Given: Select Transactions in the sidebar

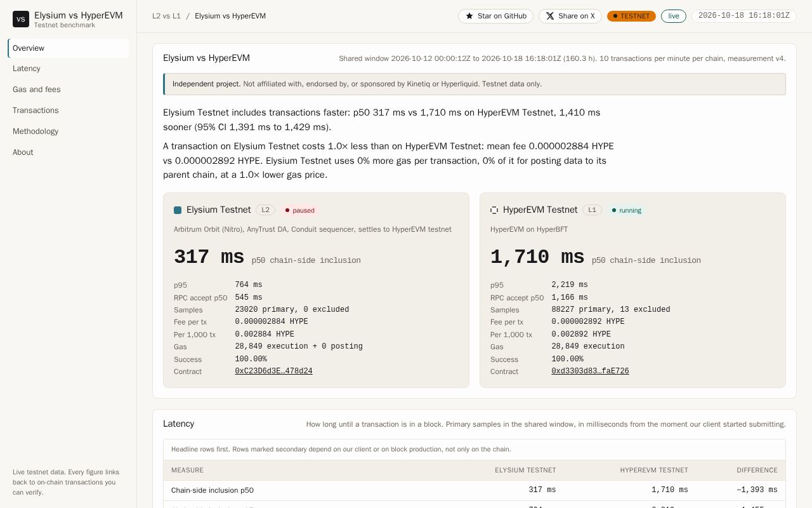Looking at the screenshot, I should pyautogui.click(x=69, y=110).
